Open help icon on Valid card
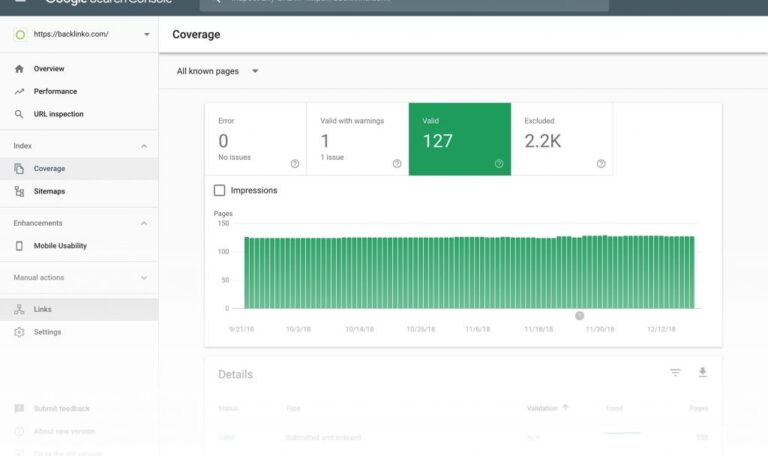 [499, 164]
